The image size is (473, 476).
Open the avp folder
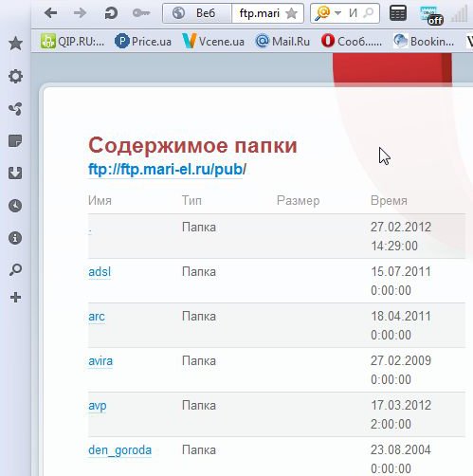[x=98, y=406]
